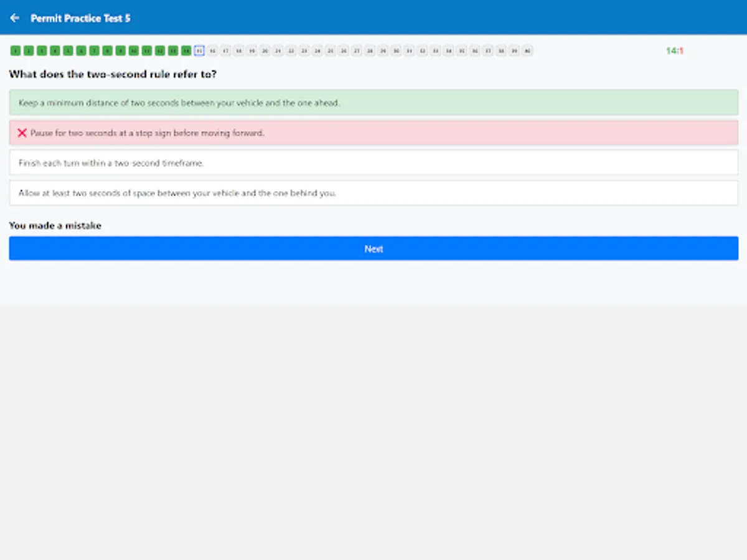Click the green question 5 indicator
The height and width of the screenshot is (560, 747).
tap(68, 51)
